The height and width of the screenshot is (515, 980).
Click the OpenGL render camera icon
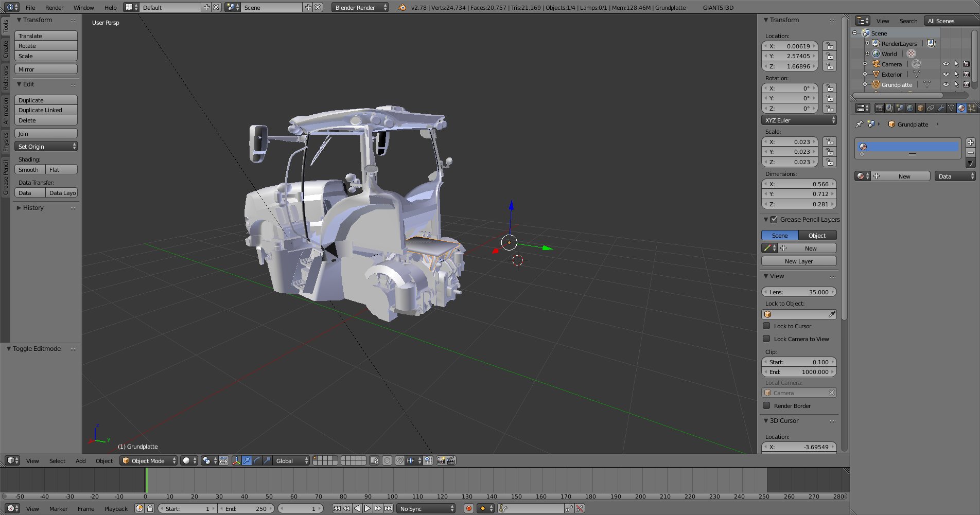click(441, 460)
